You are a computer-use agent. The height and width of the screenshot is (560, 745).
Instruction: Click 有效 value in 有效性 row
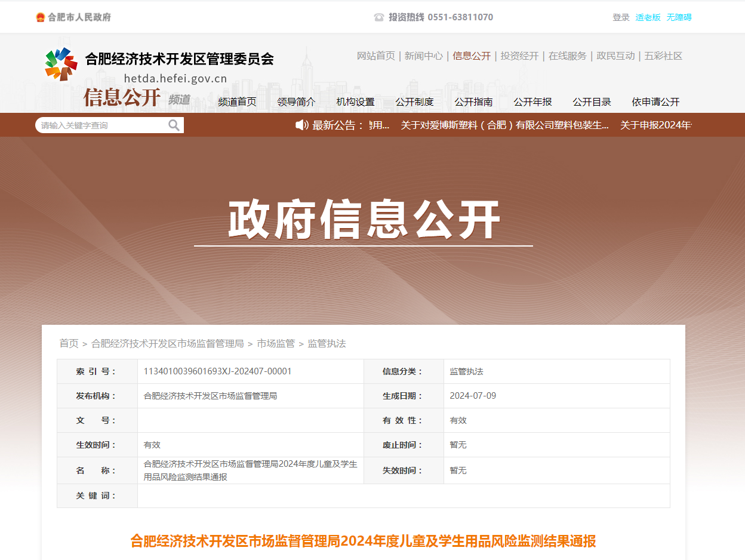(x=458, y=420)
